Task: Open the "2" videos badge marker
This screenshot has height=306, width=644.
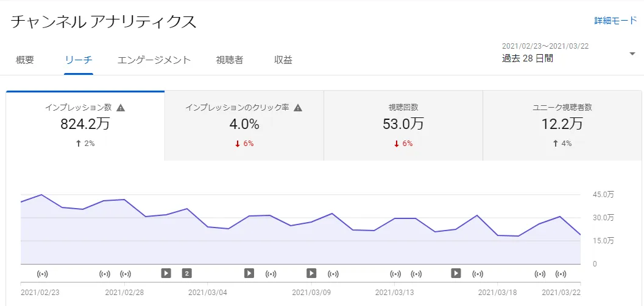Action: click(187, 273)
